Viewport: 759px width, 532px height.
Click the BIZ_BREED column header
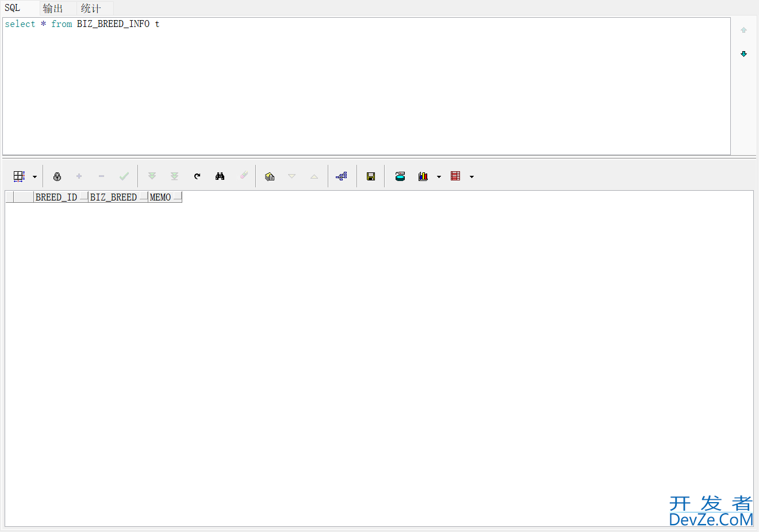point(118,197)
